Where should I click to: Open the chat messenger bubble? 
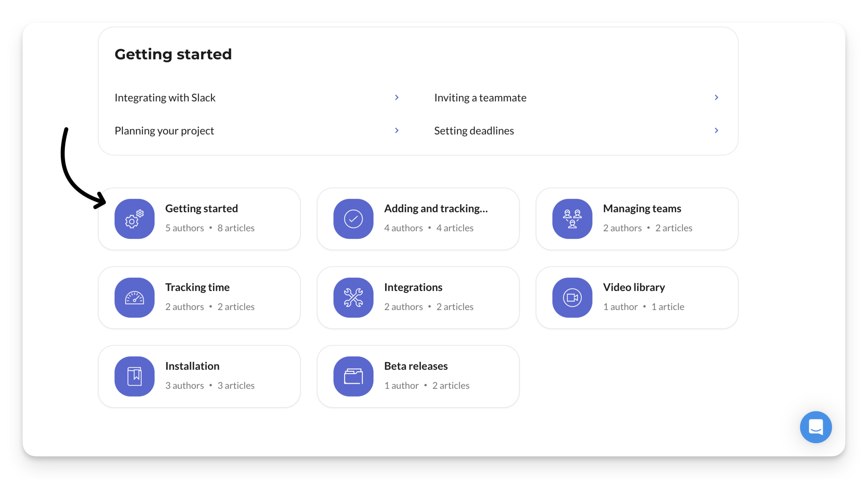coord(816,427)
